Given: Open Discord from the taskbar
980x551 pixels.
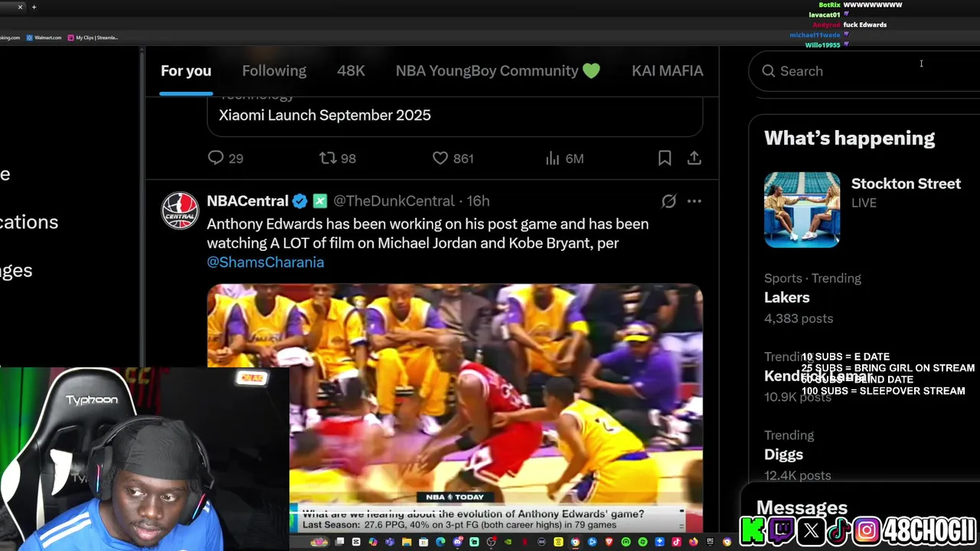Looking at the screenshot, I should click(x=458, y=542).
